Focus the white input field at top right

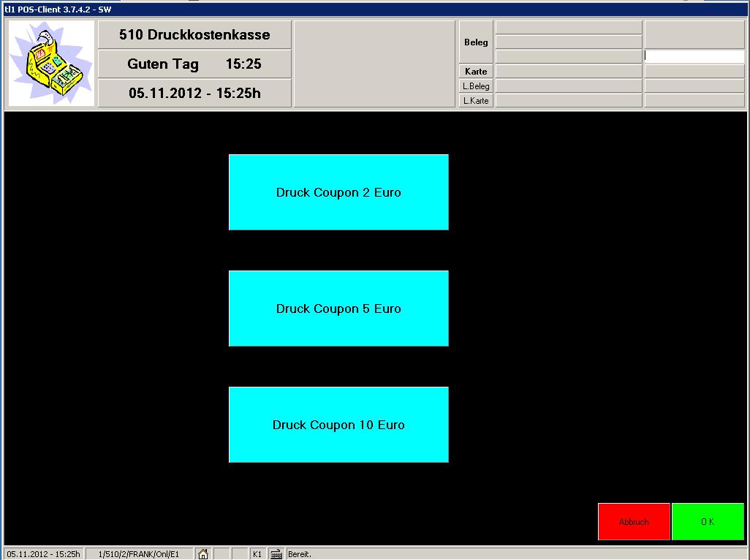694,56
